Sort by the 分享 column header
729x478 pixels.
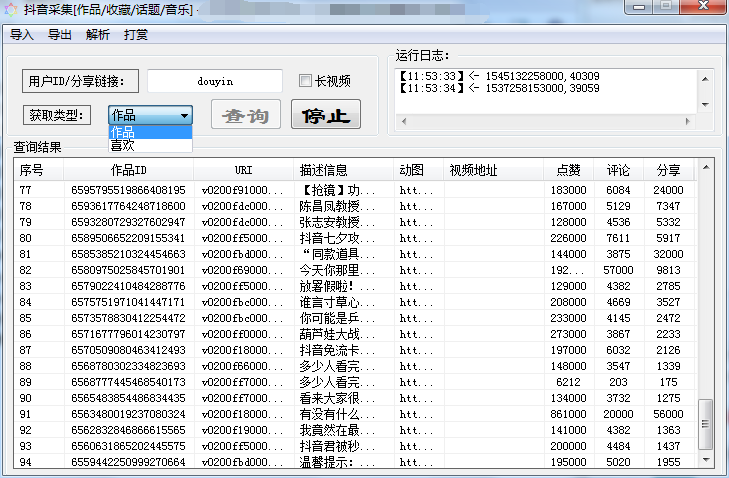tap(669, 170)
